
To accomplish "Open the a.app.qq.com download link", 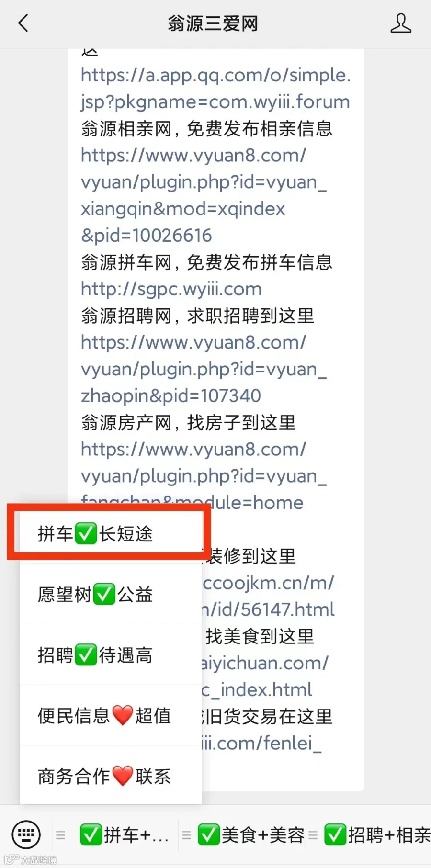I will [215, 89].
